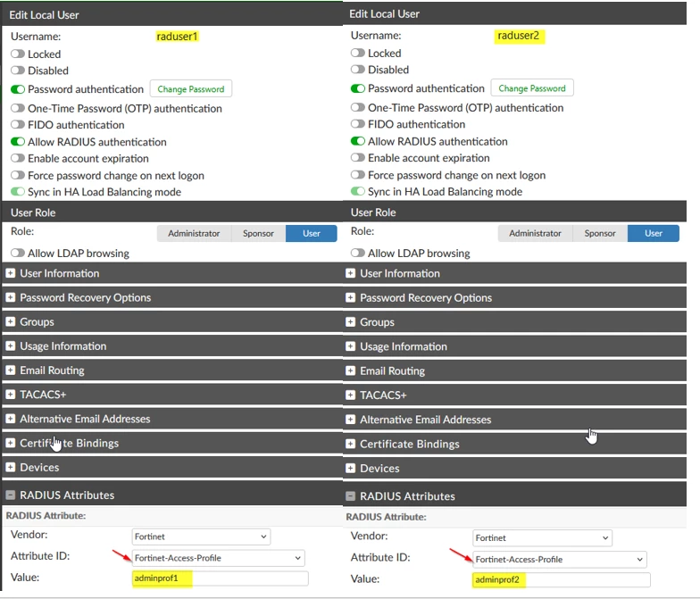Click plus icon beside Devices in raduser2 panel
The height and width of the screenshot is (599, 700).
point(351,468)
